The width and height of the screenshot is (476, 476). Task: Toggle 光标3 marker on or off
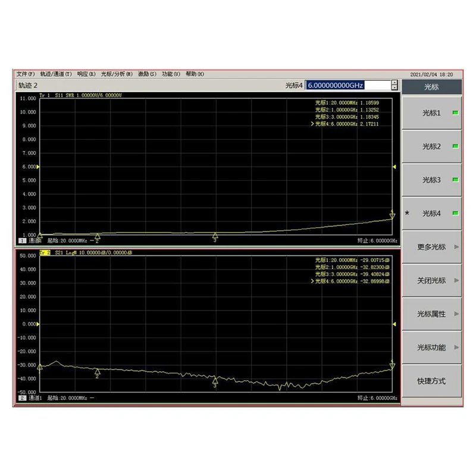tap(431, 180)
